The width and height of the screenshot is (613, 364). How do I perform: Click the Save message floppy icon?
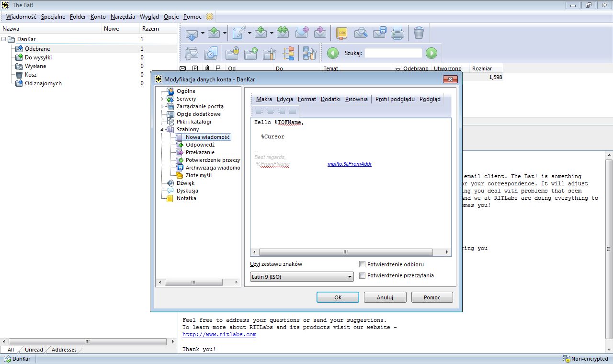[x=379, y=33]
